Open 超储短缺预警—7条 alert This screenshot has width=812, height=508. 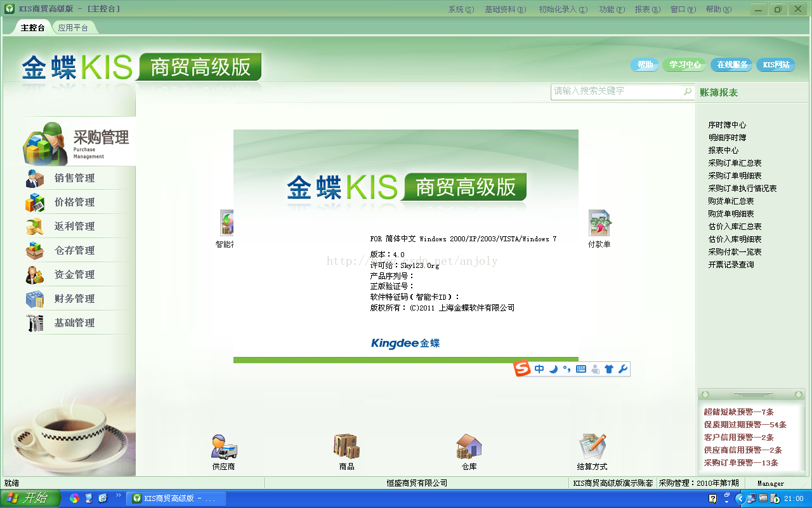(738, 412)
